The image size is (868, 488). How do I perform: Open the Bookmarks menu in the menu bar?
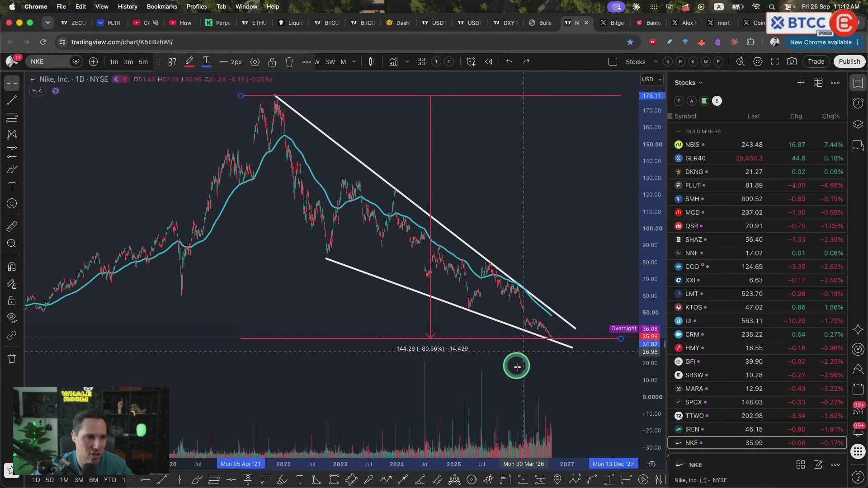[162, 6]
